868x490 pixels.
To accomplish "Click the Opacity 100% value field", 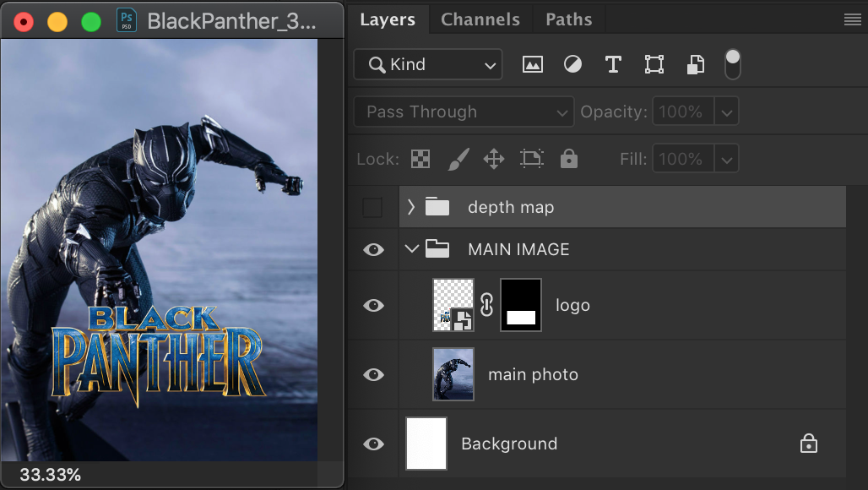I will point(684,112).
